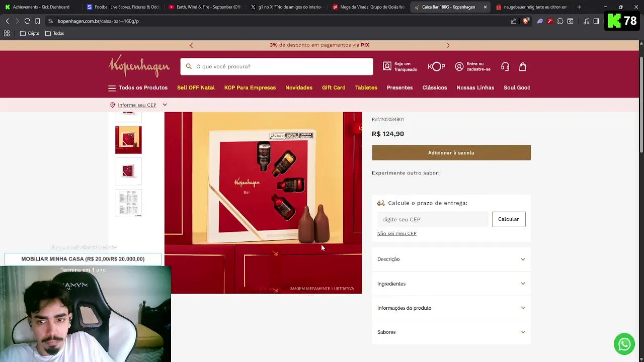Click the Kopenhagen logo
This screenshot has height=362, width=644.
(139, 66)
